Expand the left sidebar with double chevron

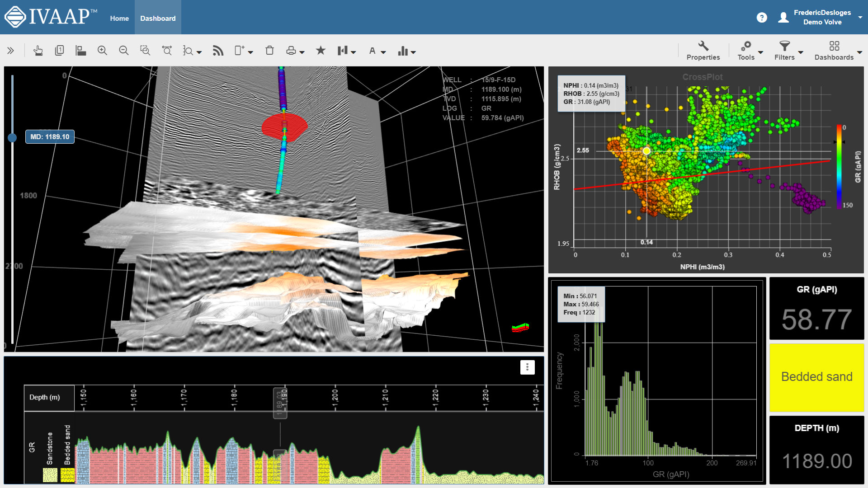(10, 51)
